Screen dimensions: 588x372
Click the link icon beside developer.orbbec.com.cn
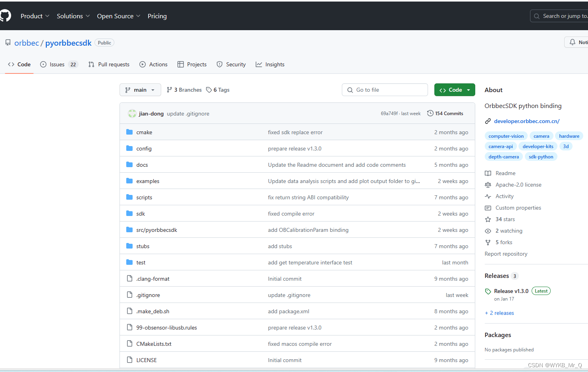coord(488,121)
